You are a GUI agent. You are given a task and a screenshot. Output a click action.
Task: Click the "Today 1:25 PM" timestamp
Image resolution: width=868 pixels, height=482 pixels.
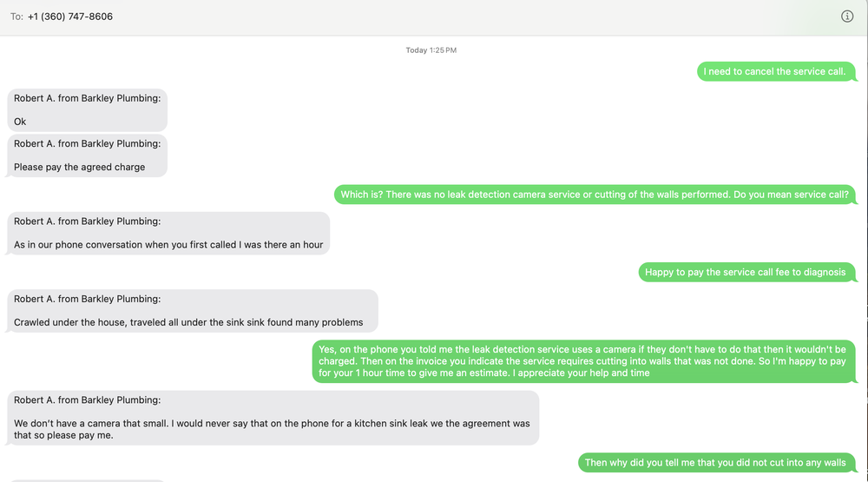(431, 50)
